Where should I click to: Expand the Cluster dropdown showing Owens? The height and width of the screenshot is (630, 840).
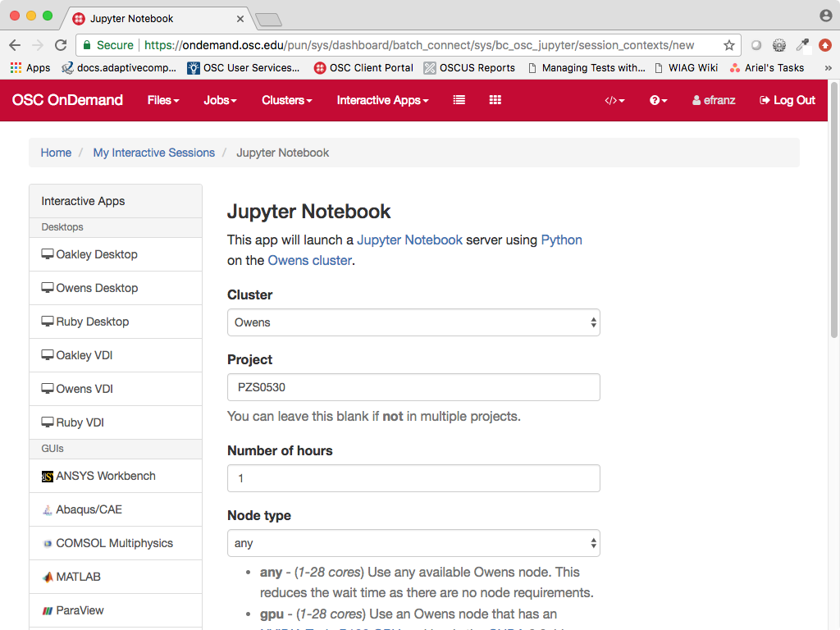point(413,322)
